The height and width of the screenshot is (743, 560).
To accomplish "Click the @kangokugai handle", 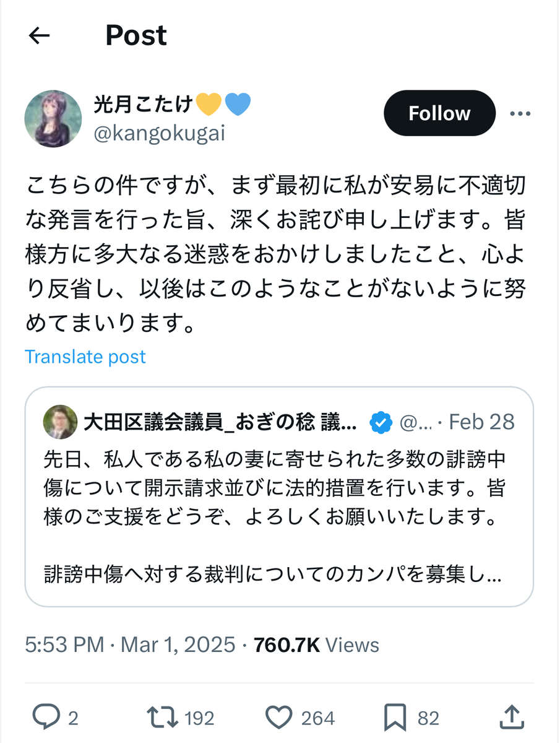I will tap(159, 134).
